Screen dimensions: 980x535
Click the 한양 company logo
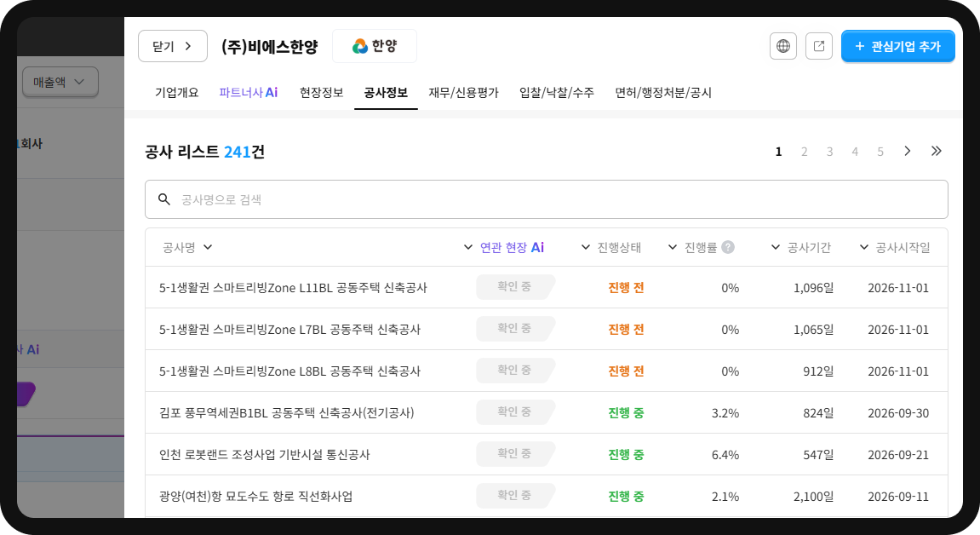click(x=375, y=46)
